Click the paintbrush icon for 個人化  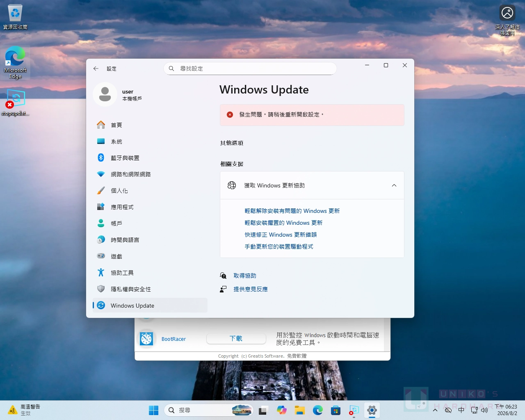point(101,190)
